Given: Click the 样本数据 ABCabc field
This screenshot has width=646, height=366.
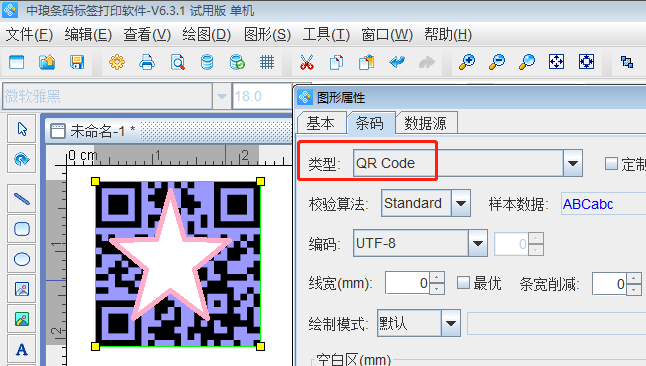Looking at the screenshot, I should [x=603, y=204].
